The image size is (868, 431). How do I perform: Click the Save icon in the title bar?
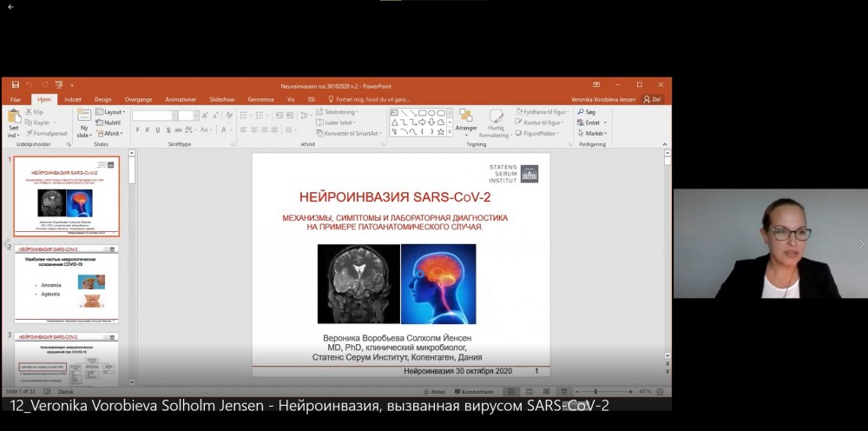pyautogui.click(x=16, y=85)
